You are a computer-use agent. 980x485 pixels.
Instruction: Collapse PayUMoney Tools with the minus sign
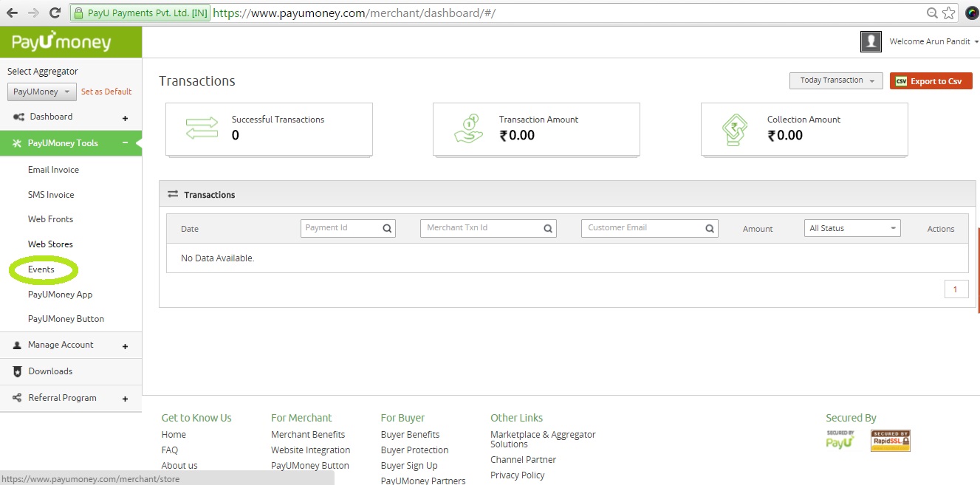(x=125, y=143)
